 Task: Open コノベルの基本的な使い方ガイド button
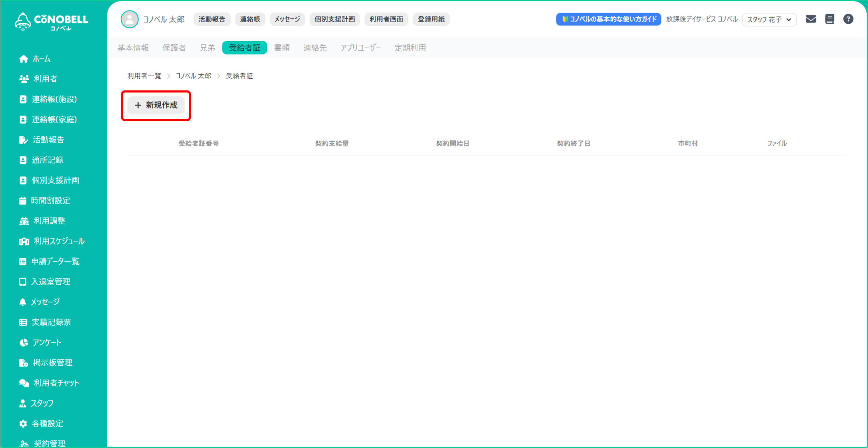pos(608,19)
